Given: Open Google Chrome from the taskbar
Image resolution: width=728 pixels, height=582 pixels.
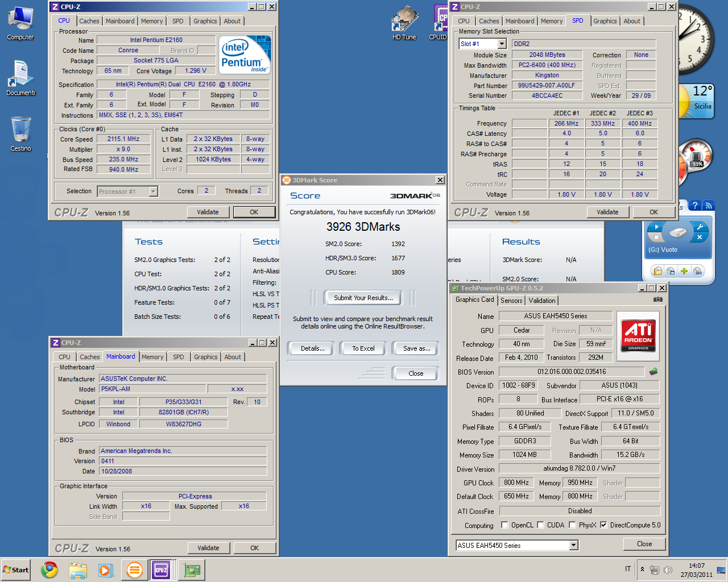Looking at the screenshot, I should [x=49, y=569].
